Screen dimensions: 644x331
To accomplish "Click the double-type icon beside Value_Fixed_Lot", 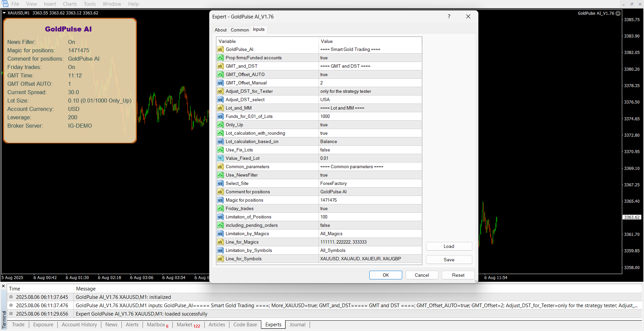I will [x=220, y=158].
